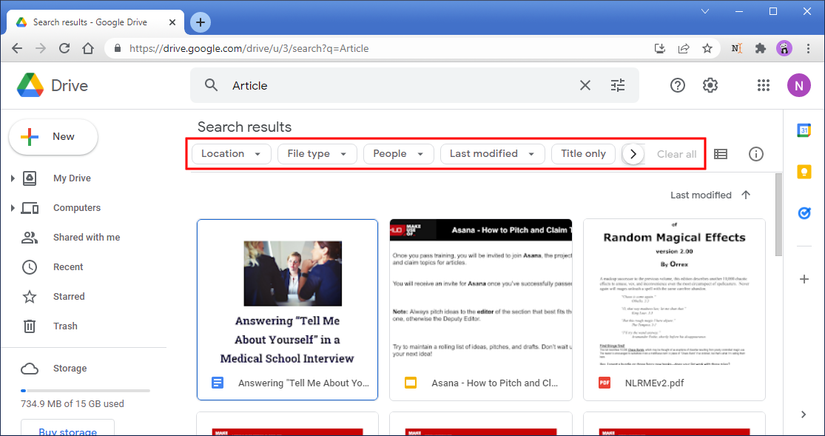
Task: Open Starred files
Action: tap(68, 296)
